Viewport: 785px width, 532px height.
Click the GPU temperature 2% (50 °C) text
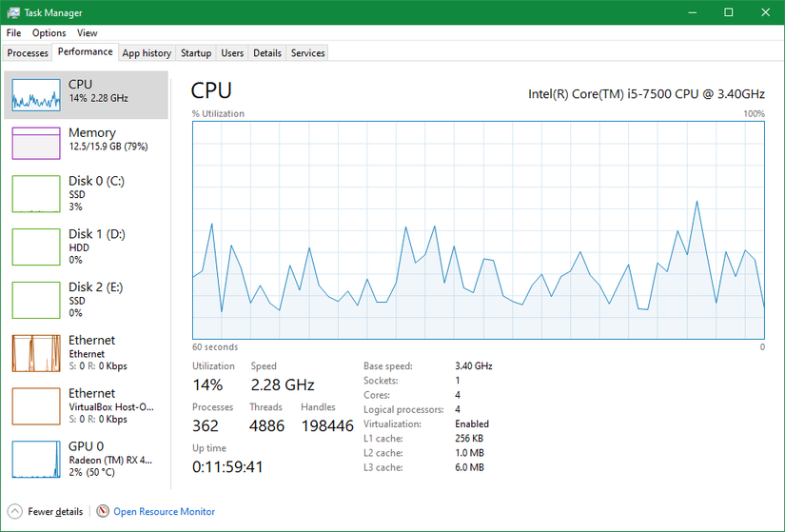(91, 472)
